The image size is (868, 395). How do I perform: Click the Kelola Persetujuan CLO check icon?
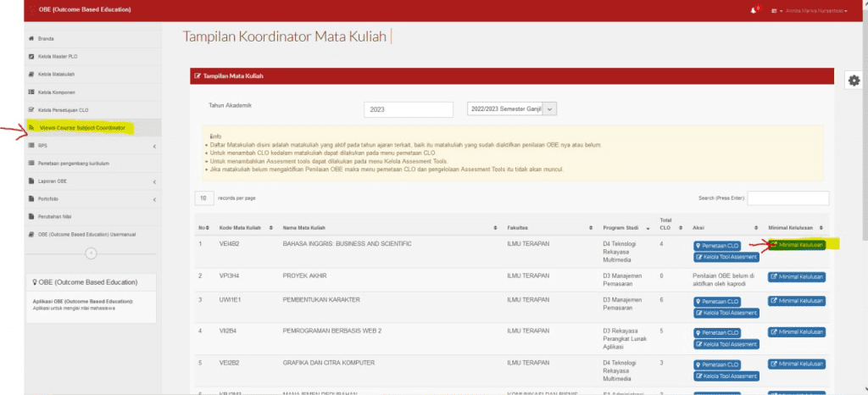click(x=31, y=109)
